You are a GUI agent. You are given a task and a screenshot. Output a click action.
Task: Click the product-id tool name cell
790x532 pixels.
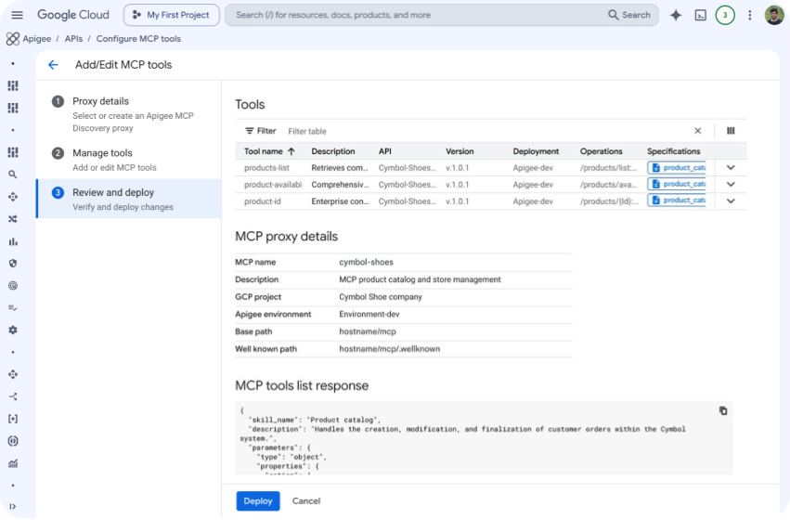tap(263, 201)
